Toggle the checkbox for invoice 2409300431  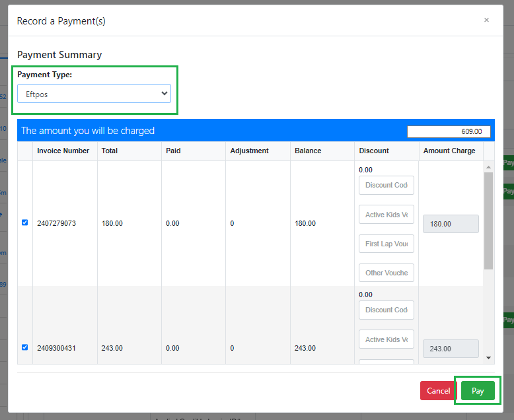[x=25, y=347]
